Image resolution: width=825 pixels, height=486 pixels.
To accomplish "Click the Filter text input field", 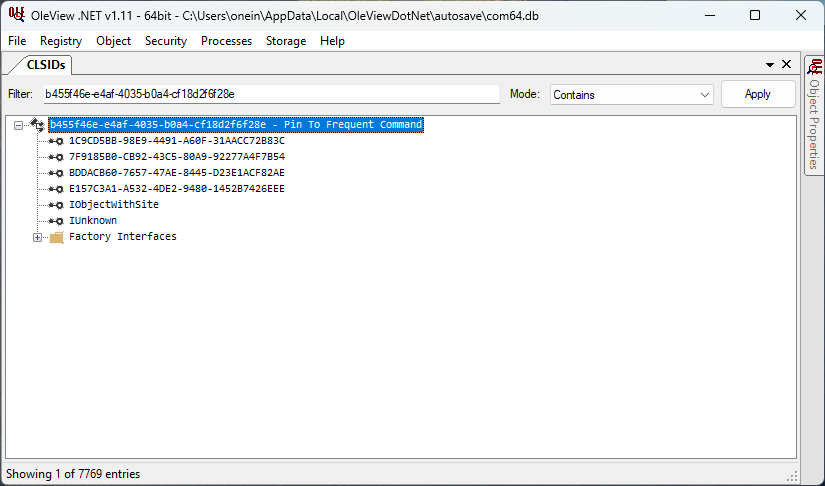I will pyautogui.click(x=270, y=94).
